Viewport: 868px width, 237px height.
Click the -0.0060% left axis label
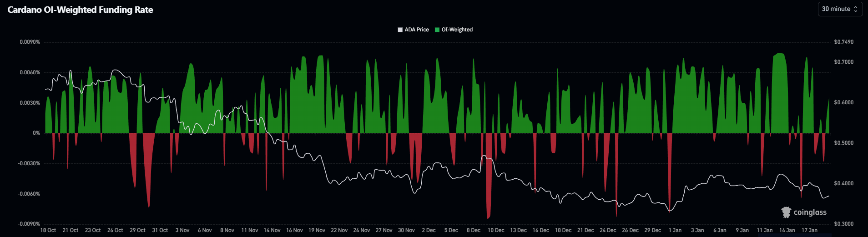[x=29, y=194]
